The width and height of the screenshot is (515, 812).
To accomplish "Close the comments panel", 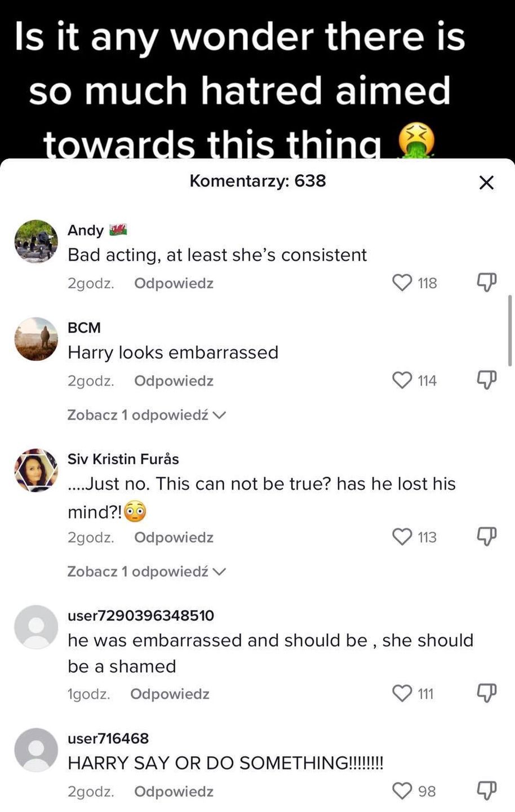I will tap(486, 182).
